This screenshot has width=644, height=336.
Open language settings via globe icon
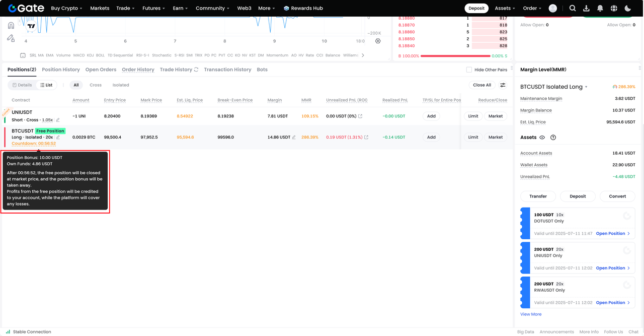[x=614, y=8]
